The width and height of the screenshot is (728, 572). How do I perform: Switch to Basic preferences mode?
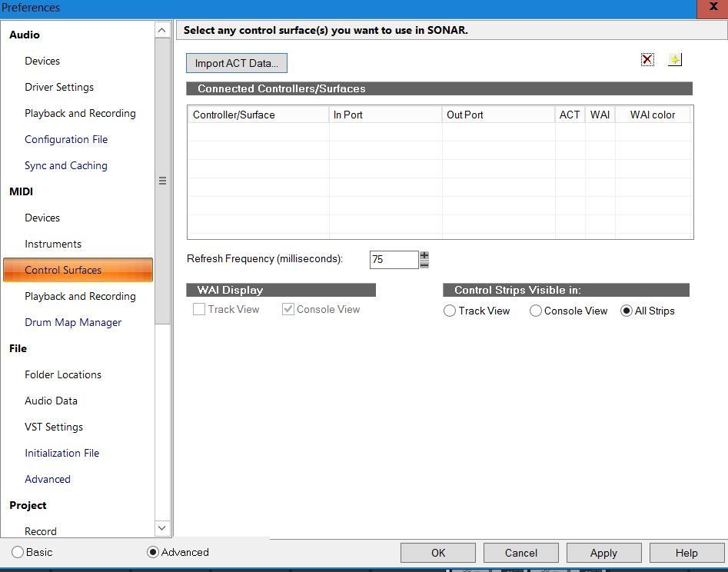(x=18, y=552)
